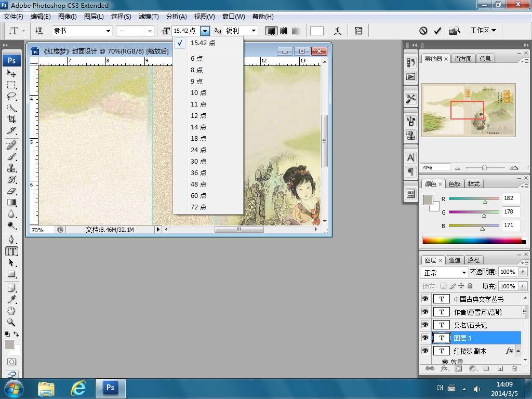Open the 样式 tab
This screenshot has height=399, width=532.
click(x=474, y=184)
